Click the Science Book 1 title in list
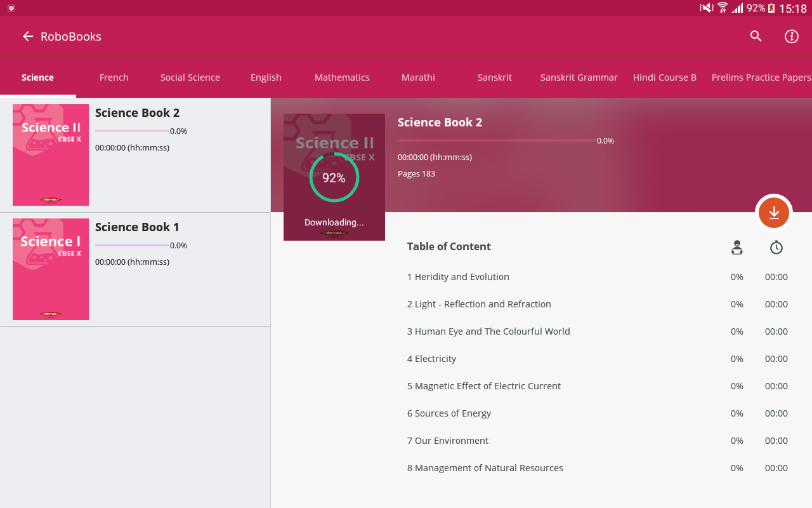The height and width of the screenshot is (508, 812). click(x=137, y=227)
